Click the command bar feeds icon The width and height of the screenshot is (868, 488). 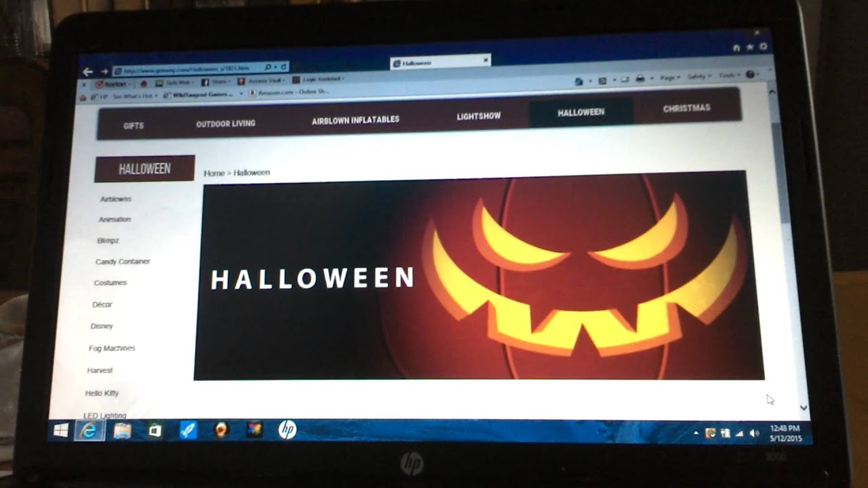tap(602, 80)
